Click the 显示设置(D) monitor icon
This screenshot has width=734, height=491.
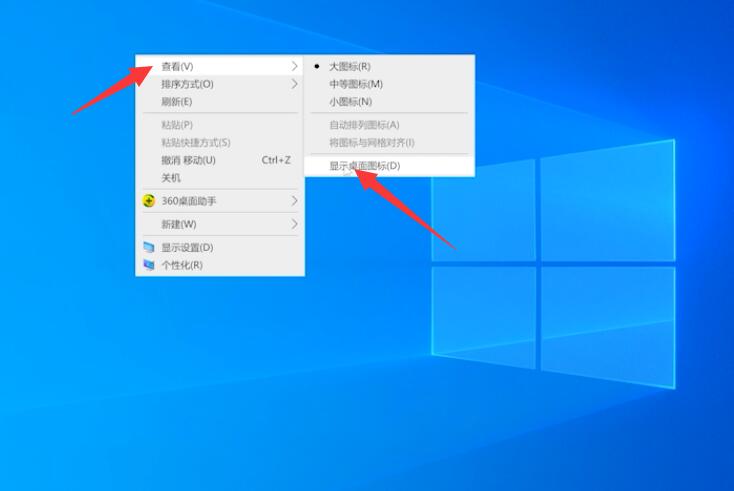(149, 247)
